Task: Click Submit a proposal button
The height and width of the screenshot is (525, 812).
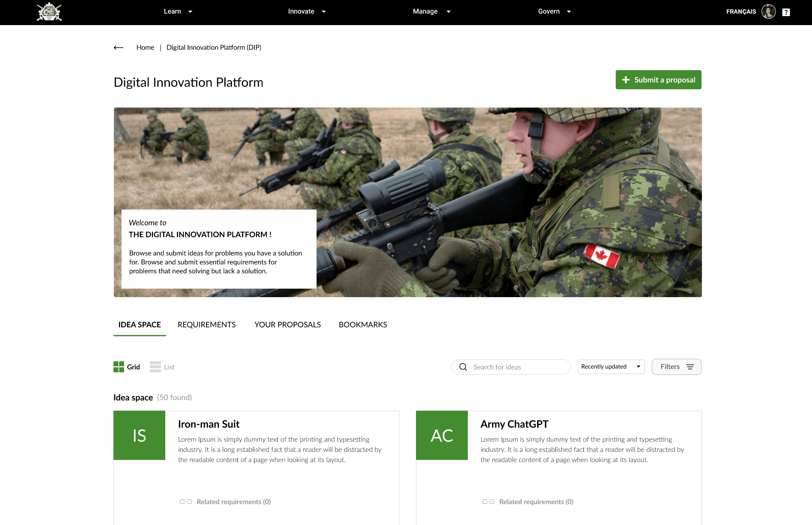Action: pos(658,80)
